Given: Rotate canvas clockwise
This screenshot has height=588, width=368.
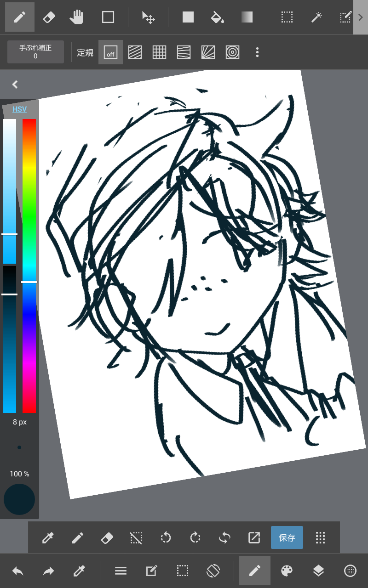Looking at the screenshot, I should tap(195, 537).
